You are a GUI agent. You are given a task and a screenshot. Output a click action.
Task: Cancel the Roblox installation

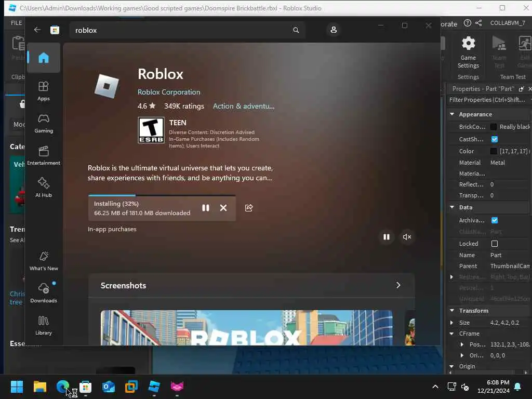click(223, 208)
